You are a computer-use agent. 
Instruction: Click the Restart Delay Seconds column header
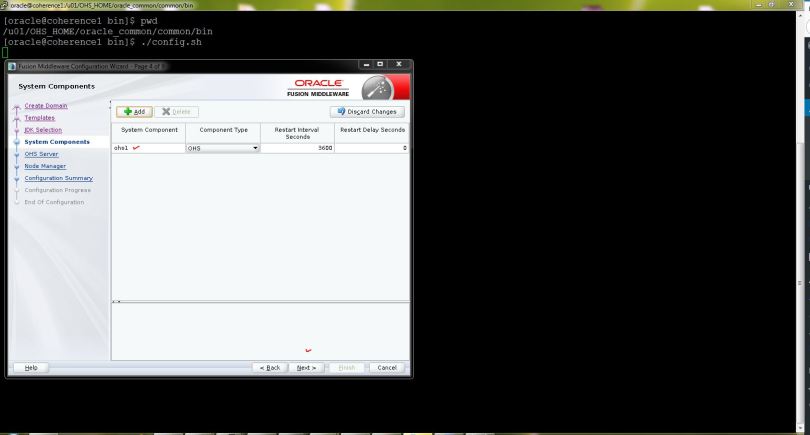click(372, 133)
